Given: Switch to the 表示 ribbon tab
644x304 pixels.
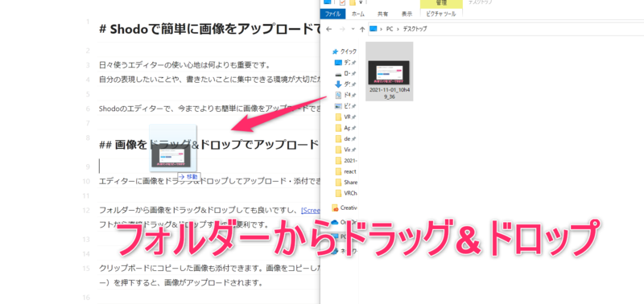Looking at the screenshot, I should [x=407, y=14].
